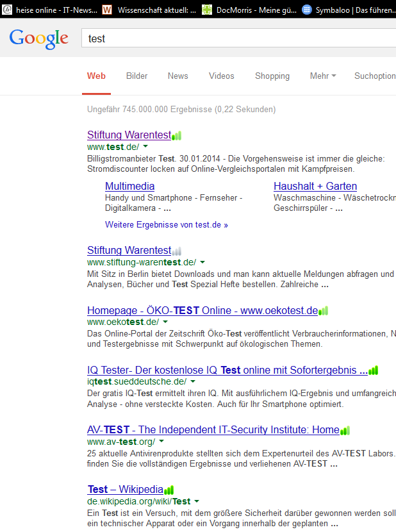Click the www.av-test.org/ green URL text

121,442
